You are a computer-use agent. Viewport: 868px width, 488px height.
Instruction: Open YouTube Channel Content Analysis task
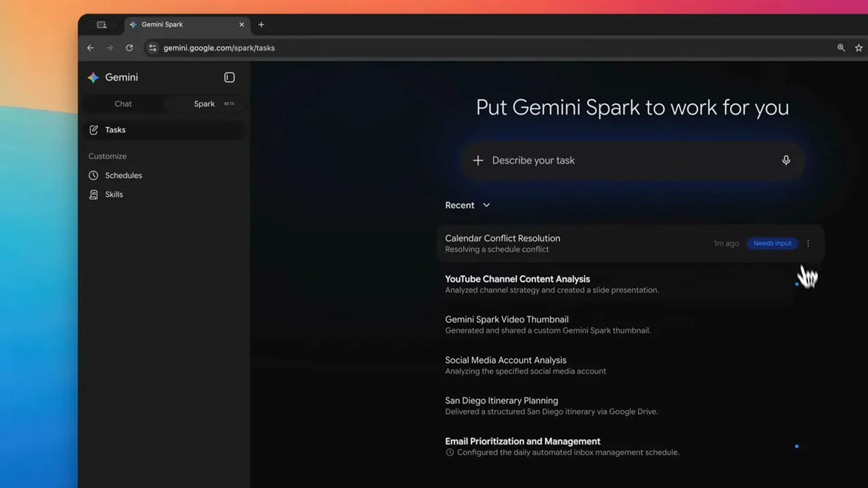tap(630, 284)
